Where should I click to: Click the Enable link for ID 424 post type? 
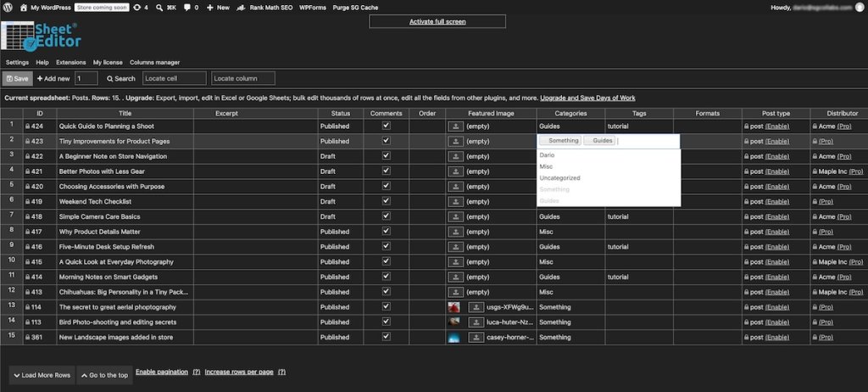click(x=777, y=126)
